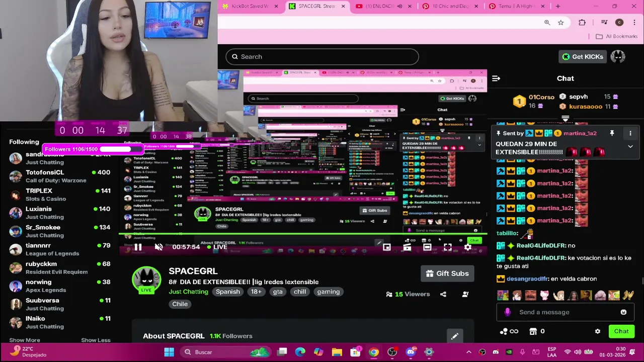
Task: Open the emoji picker smiley icon
Action: 623,312
